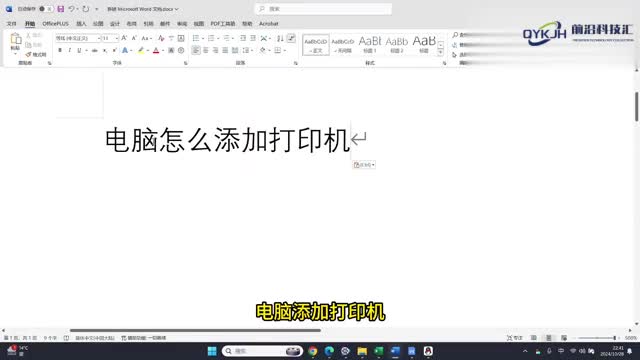Click the Save icon in the title bar
Image resolution: width=640 pixels, height=360 pixels.
(x=60, y=9)
